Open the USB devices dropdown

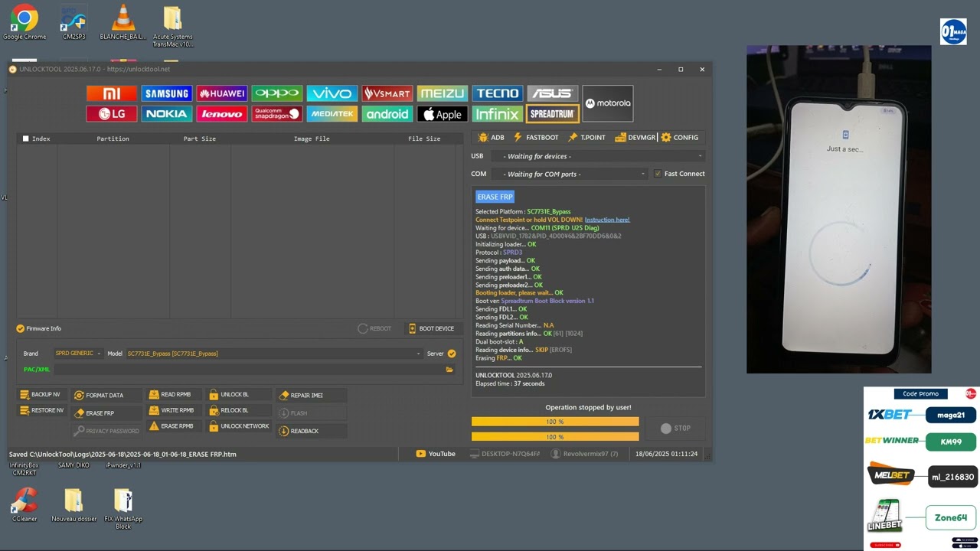(x=597, y=156)
